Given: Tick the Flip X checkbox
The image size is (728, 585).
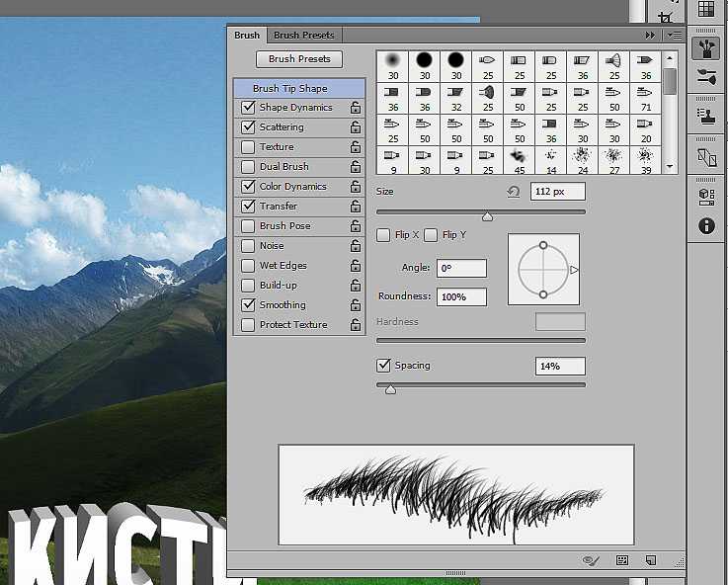Looking at the screenshot, I should pos(383,235).
